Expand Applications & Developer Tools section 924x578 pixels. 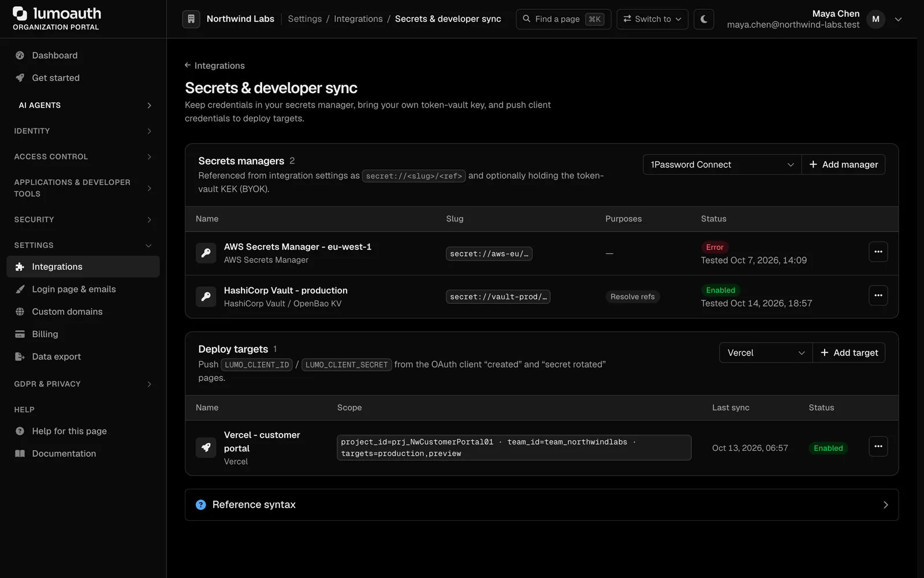83,188
